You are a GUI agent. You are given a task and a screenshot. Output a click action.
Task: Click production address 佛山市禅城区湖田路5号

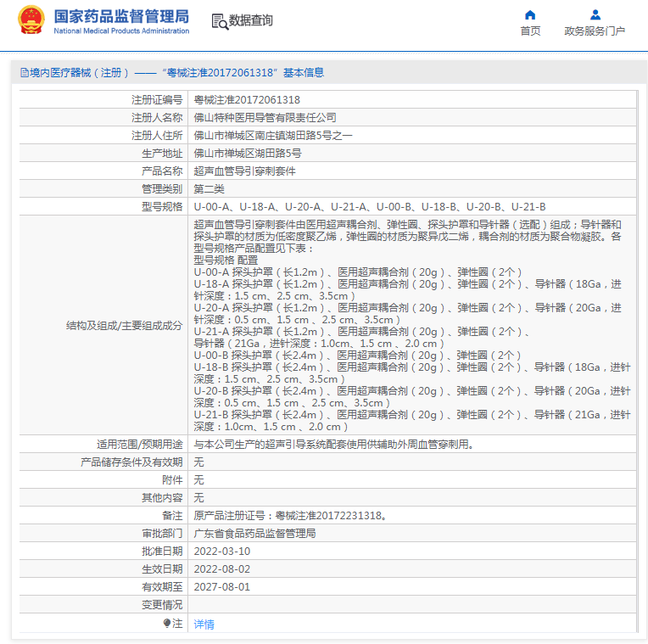tap(248, 154)
